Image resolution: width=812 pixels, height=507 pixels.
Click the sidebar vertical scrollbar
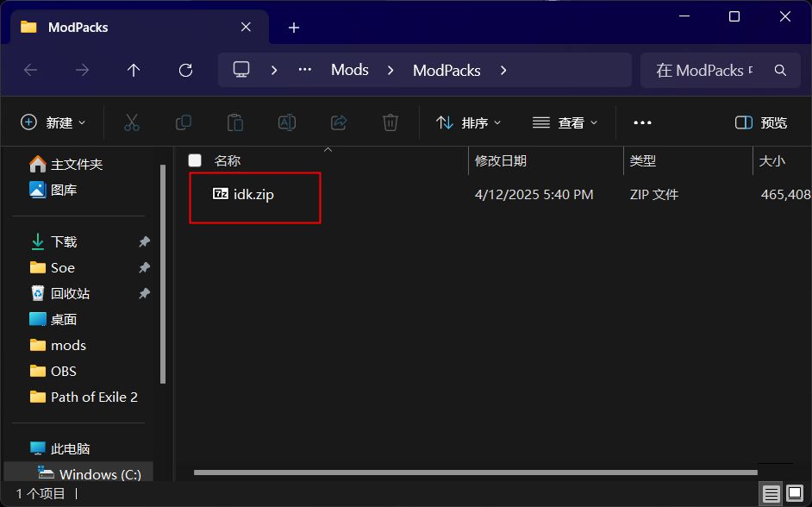point(163,274)
